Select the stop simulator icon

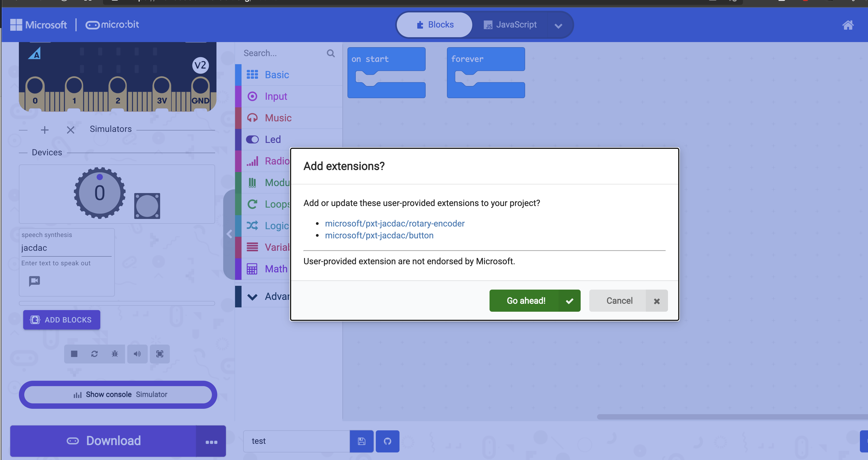pos(74,354)
